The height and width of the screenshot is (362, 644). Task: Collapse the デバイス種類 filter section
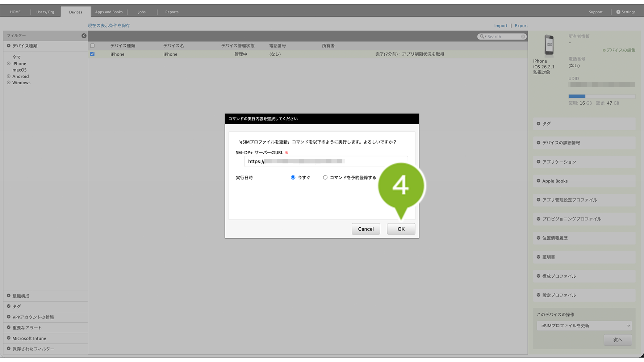pyautogui.click(x=9, y=46)
